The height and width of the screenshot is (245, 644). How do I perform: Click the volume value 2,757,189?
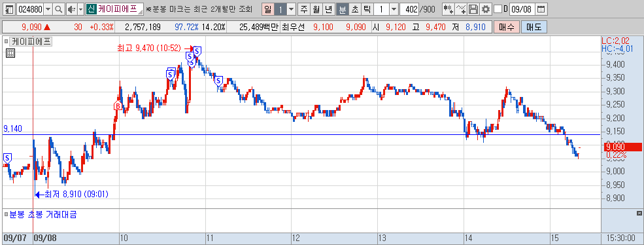click(143, 27)
